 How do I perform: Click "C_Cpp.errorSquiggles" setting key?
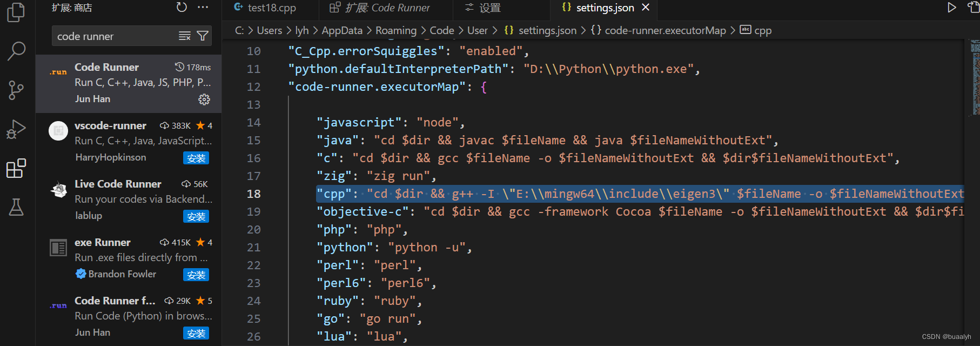366,51
